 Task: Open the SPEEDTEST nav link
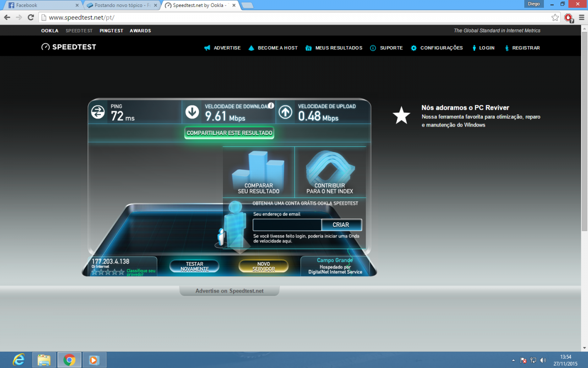coord(79,30)
